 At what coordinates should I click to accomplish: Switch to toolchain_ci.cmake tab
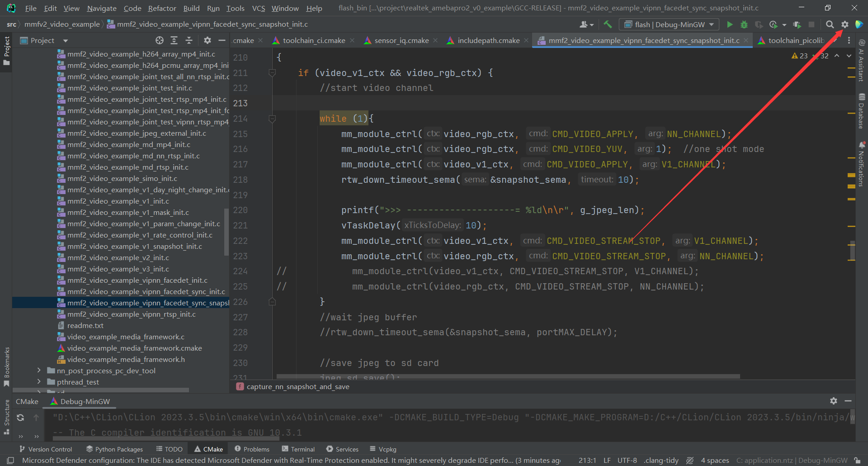314,40
